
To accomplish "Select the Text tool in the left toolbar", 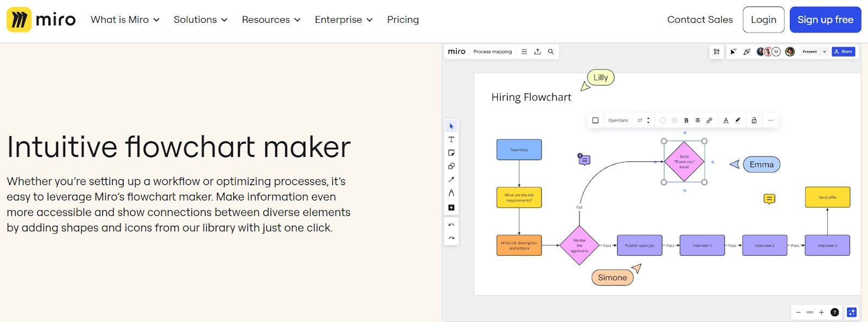I will coord(451,140).
